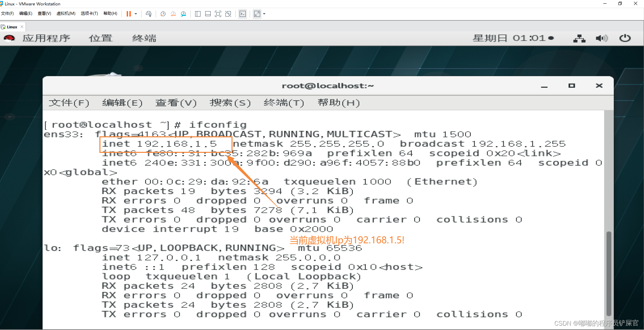
Task: Click the VMware Workstation title bar icon
Action: point(1,4)
